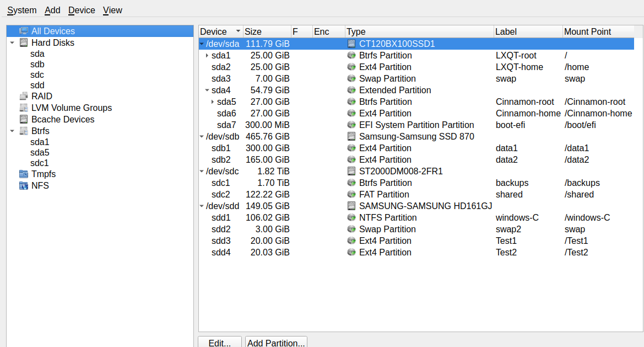Click the Tmpfs folder icon
Screen dimensions: 644x347
click(x=24, y=174)
